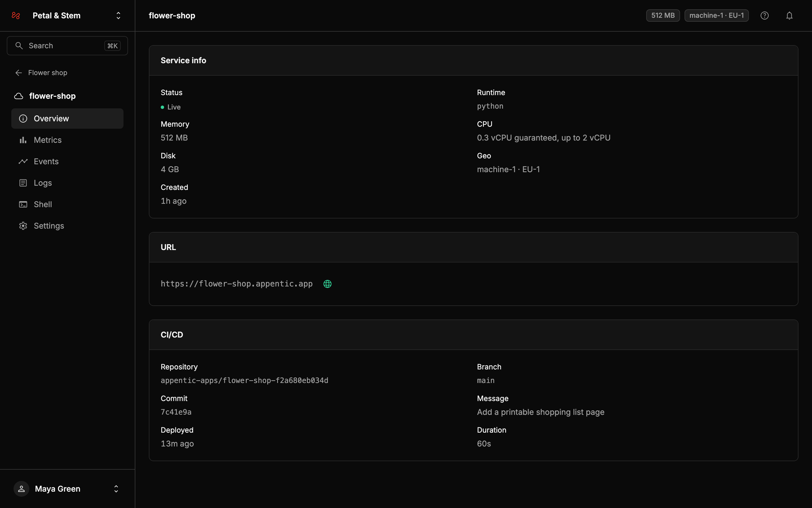Click the back arrow beside Flower shop

[19, 73]
